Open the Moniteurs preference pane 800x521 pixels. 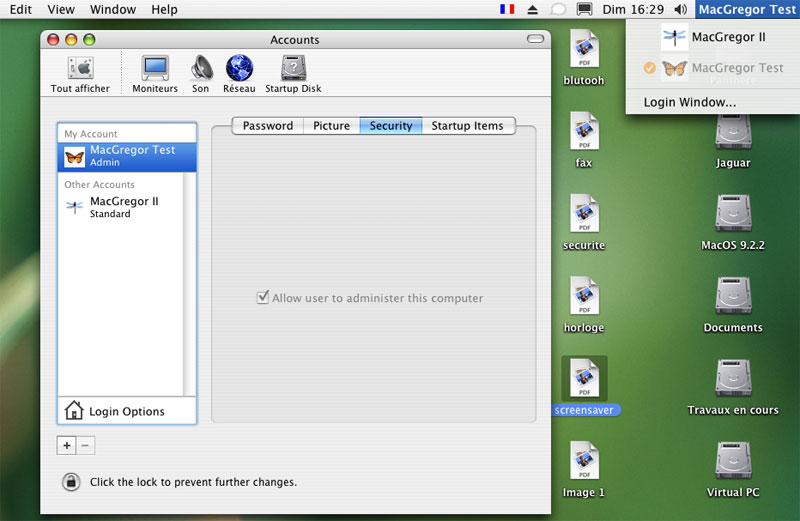point(155,68)
